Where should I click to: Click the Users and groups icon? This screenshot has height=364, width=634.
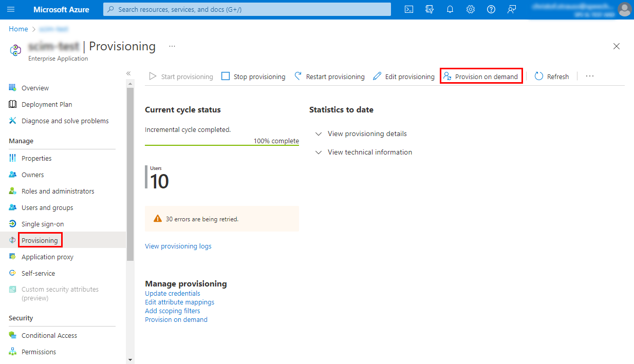[x=13, y=207]
